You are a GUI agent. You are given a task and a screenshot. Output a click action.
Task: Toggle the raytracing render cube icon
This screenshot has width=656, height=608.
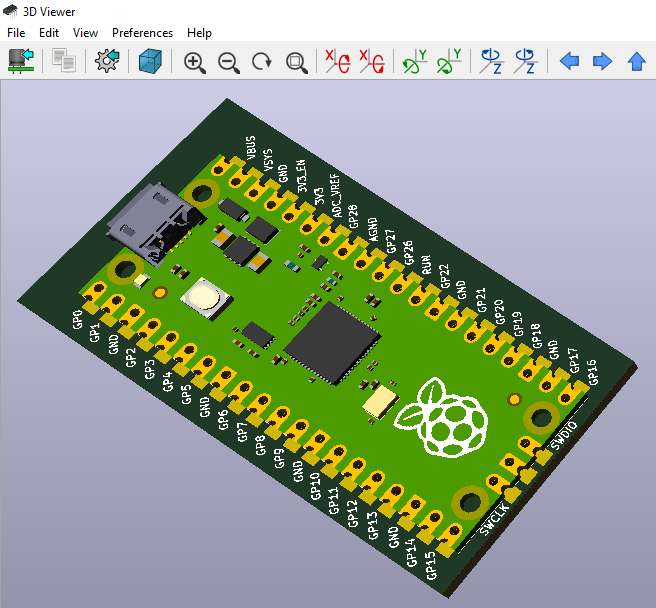(150, 62)
